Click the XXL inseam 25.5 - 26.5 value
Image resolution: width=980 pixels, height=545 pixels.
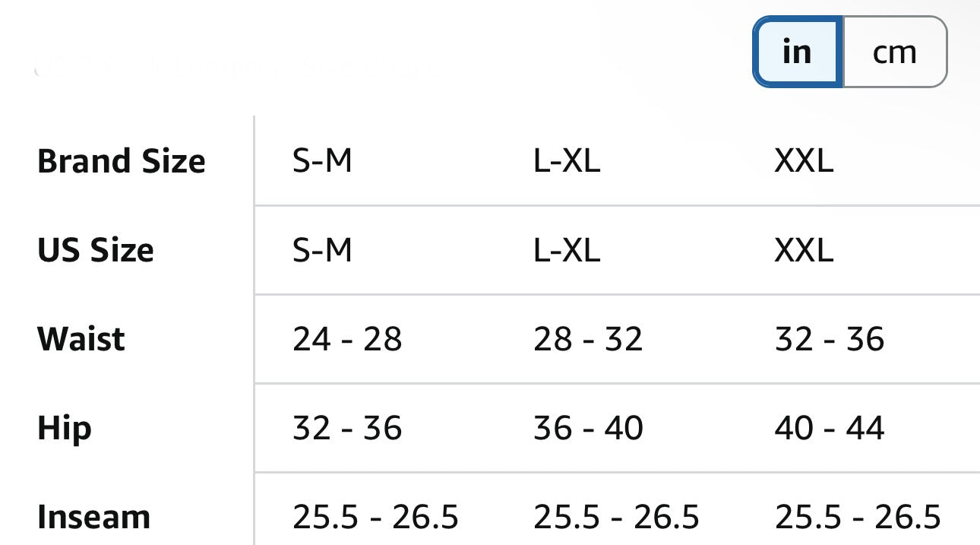[858, 517]
